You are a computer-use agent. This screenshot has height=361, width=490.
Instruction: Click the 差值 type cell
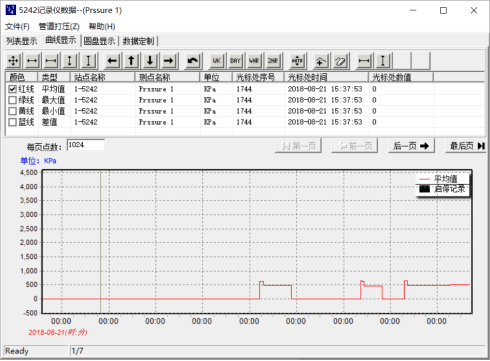(x=49, y=122)
